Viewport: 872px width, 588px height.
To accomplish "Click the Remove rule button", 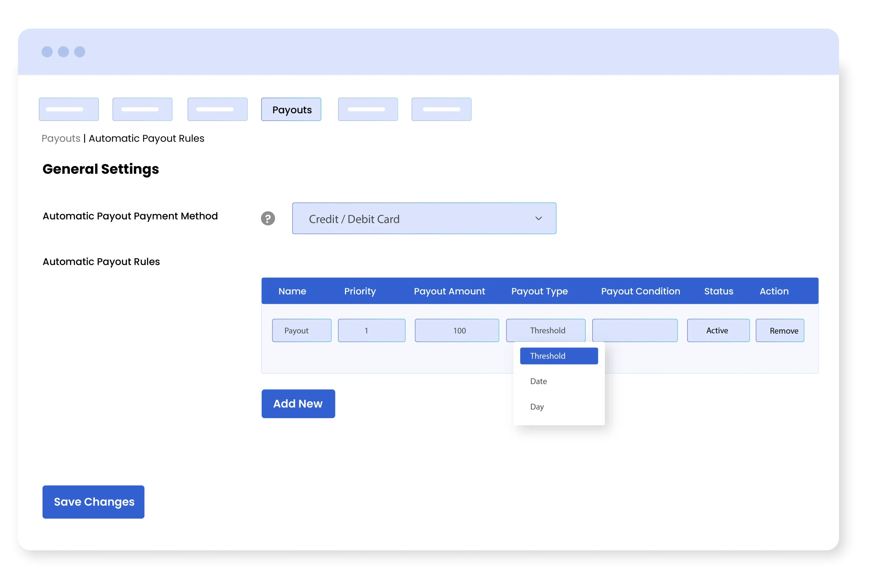I will pos(779,330).
